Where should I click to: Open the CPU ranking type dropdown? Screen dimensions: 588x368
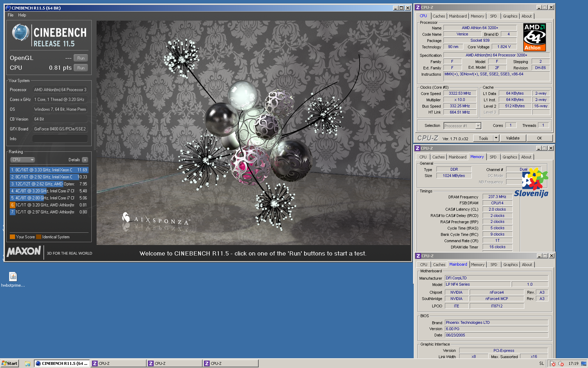click(x=22, y=160)
